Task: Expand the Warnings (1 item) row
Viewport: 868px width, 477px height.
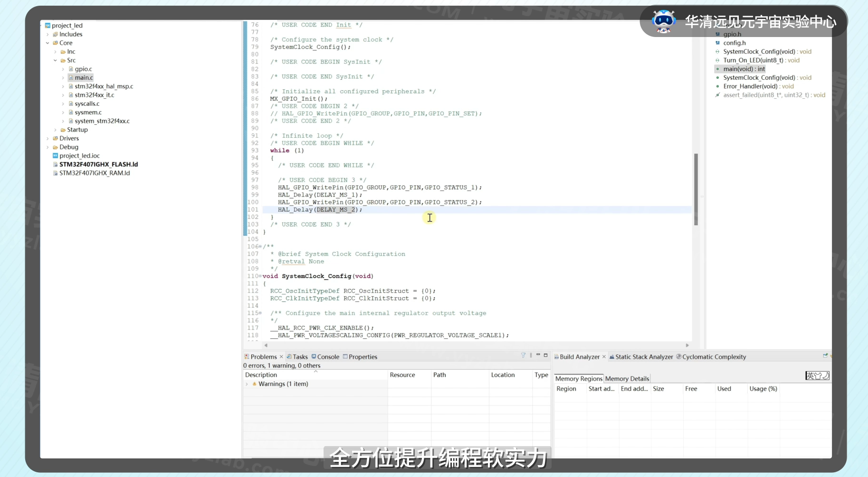Action: (x=247, y=384)
